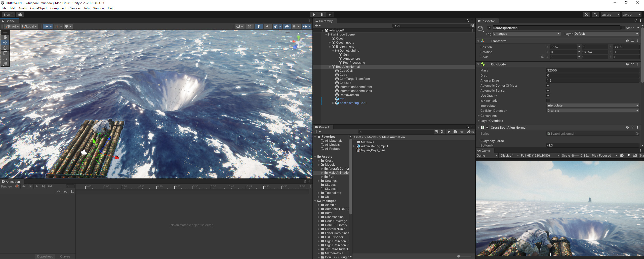Toggle Scene view audio icon
The height and width of the screenshot is (259, 644).
(268, 26)
